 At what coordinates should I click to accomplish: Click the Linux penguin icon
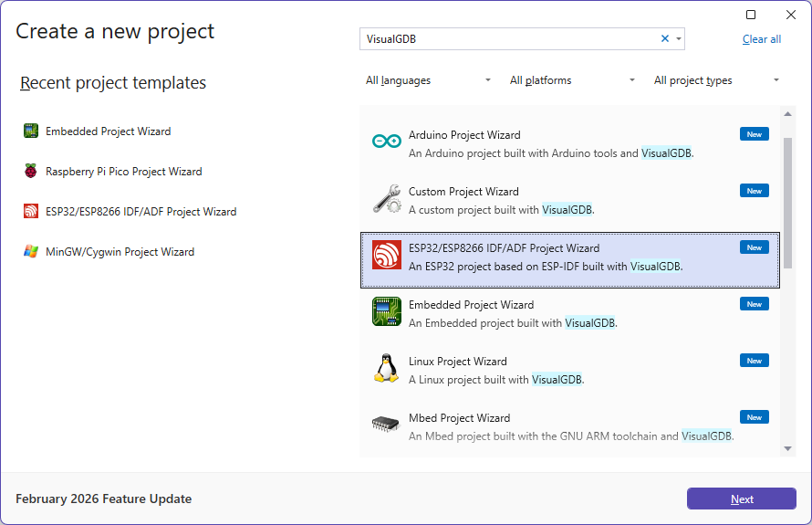click(x=387, y=368)
